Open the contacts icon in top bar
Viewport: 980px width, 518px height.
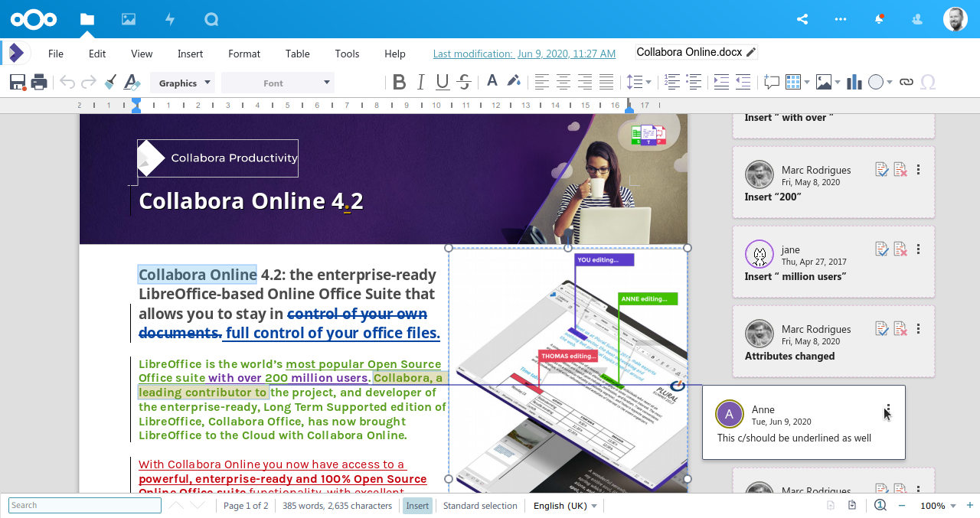[x=917, y=19]
